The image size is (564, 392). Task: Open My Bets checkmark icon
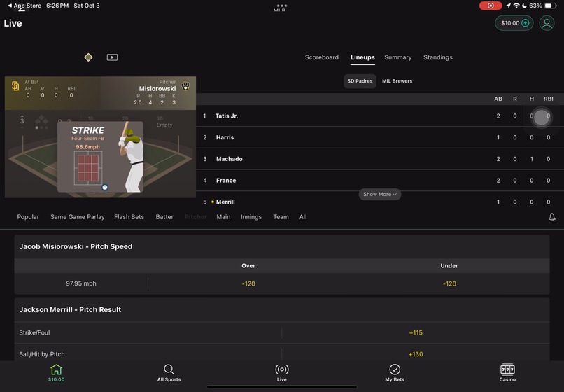[395, 373]
